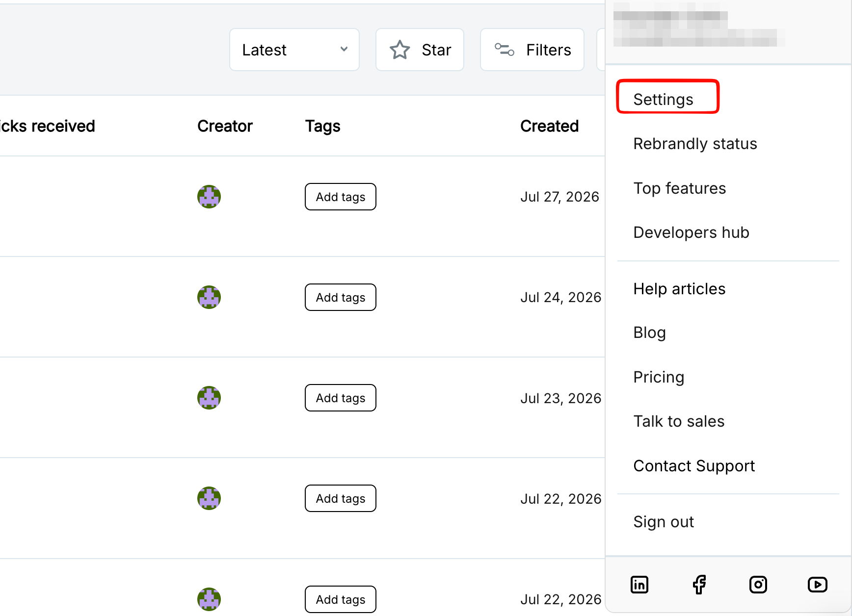
Task: Go to the Blog link
Action: 649,333
